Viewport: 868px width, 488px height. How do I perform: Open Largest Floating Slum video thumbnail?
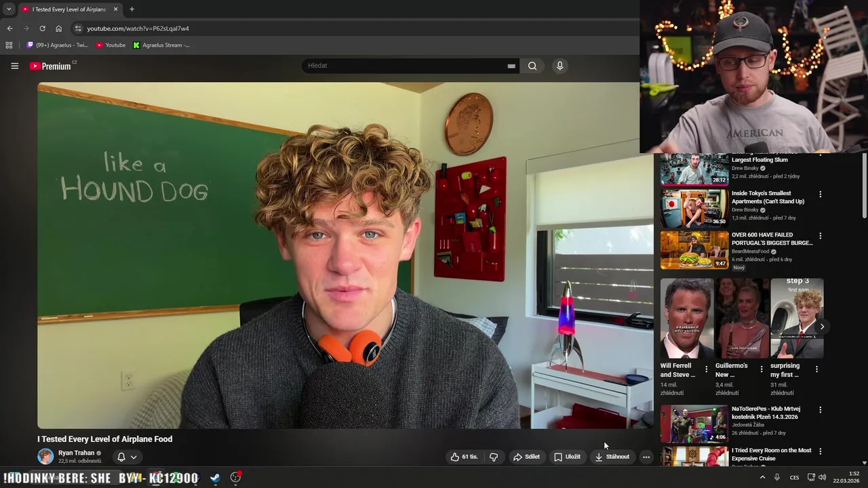point(694,169)
